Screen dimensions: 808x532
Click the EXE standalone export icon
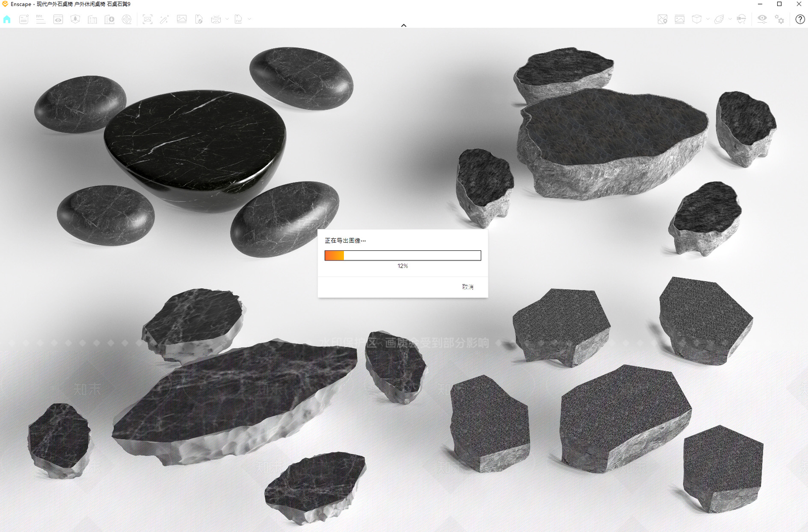(238, 19)
